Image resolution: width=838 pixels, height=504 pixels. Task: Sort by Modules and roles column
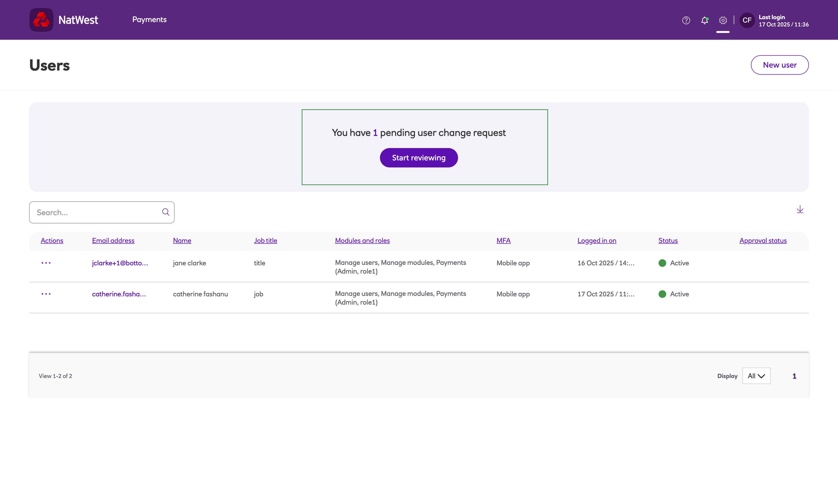click(362, 240)
